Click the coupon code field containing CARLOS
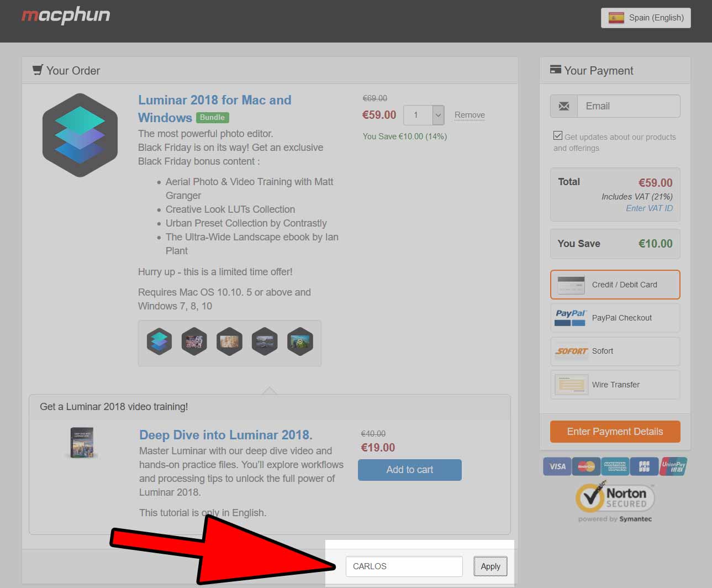The width and height of the screenshot is (712, 588). coord(404,566)
